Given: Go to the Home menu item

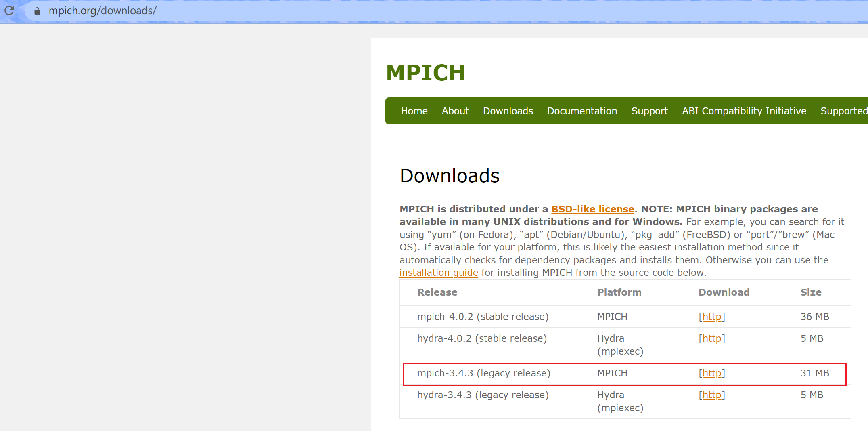Looking at the screenshot, I should [414, 111].
